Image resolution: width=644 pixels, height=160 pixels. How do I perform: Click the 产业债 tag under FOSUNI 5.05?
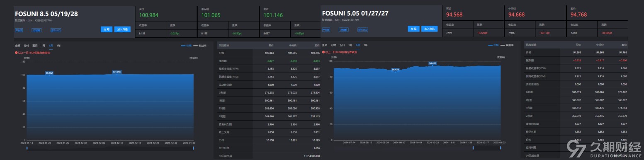click(x=326, y=29)
